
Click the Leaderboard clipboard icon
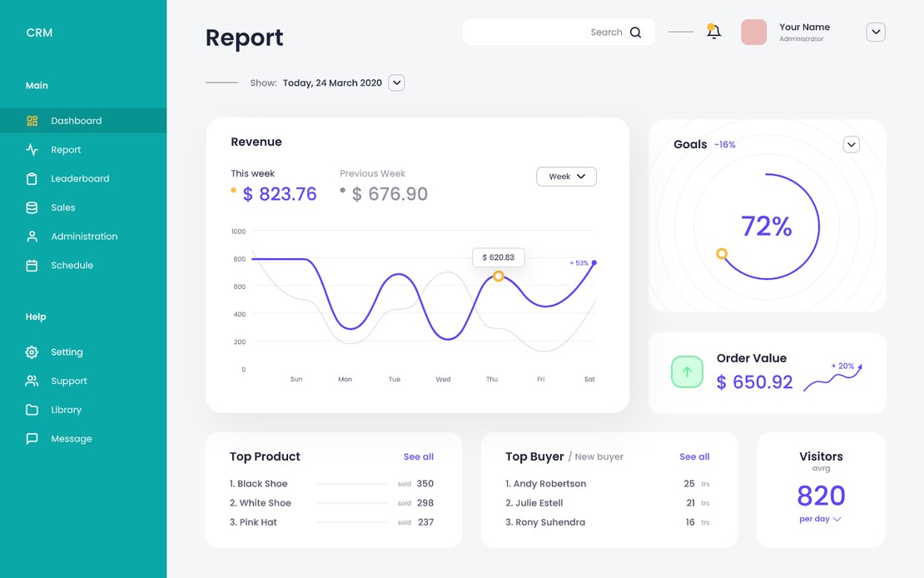tap(32, 178)
